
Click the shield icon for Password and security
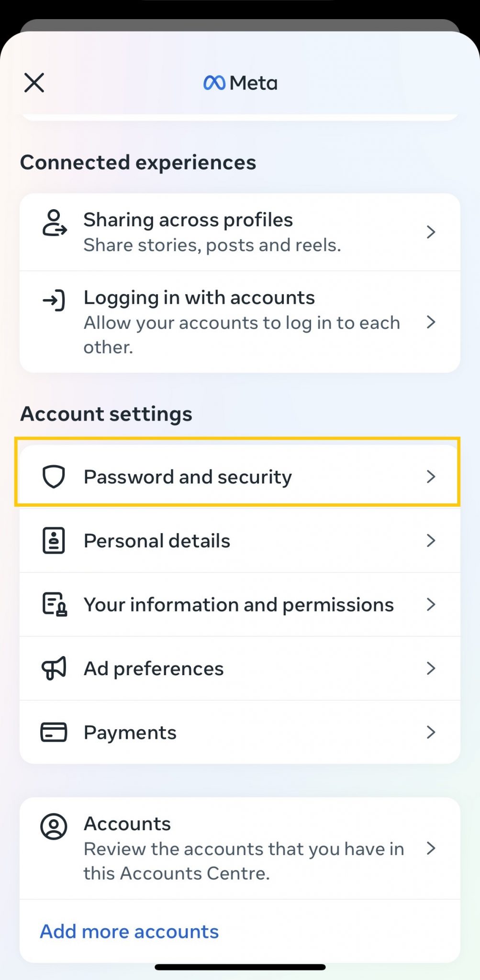[54, 476]
